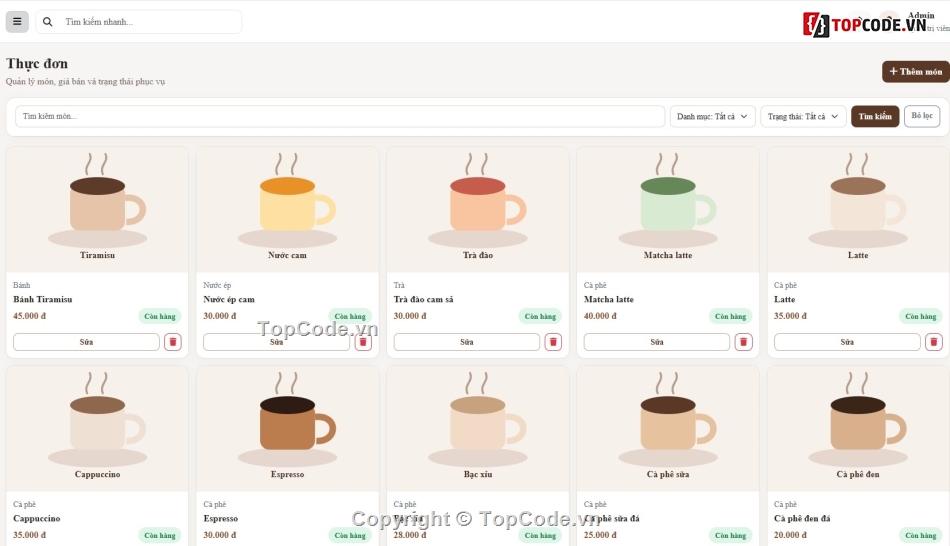Click price '25.000 đ' on Cà phê sữa đá

coord(600,535)
